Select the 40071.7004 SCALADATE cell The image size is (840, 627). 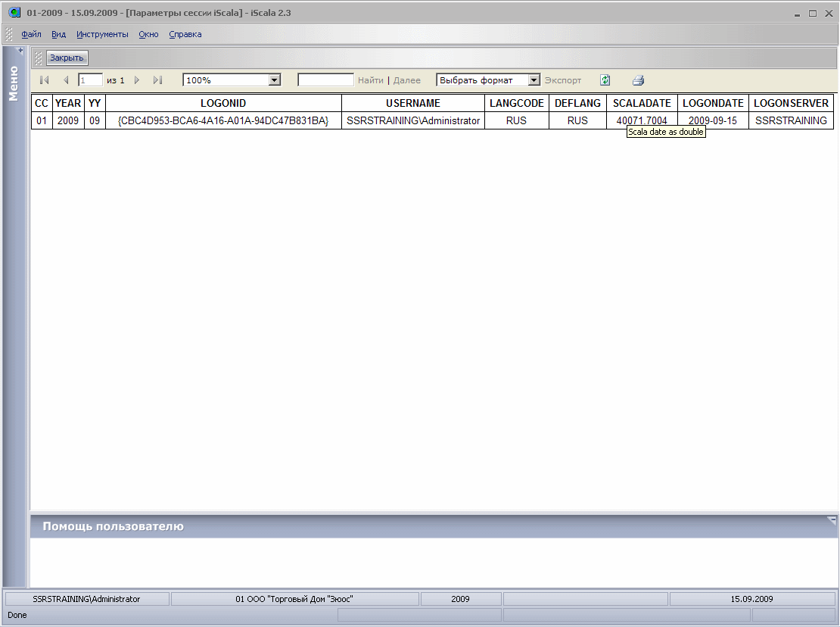click(x=642, y=120)
